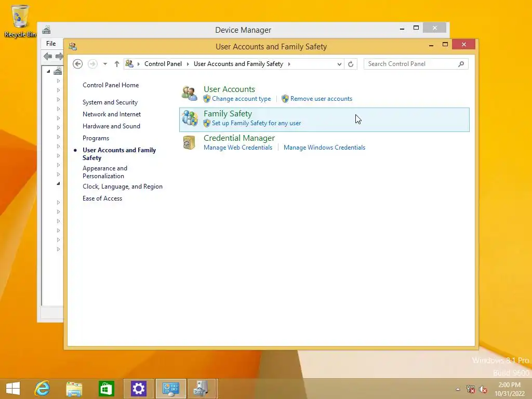
Task: Show hidden tray icons arrow
Action: 458,389
